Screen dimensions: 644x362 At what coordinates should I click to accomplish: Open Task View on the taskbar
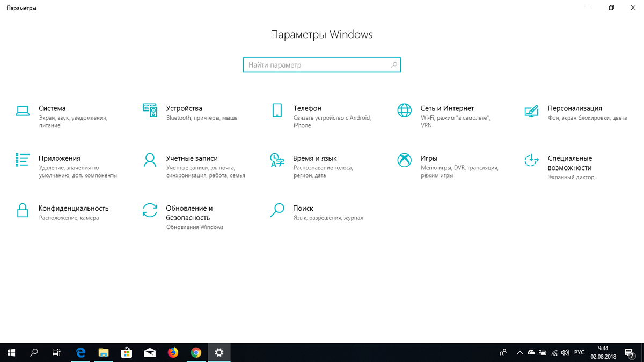pos(56,352)
